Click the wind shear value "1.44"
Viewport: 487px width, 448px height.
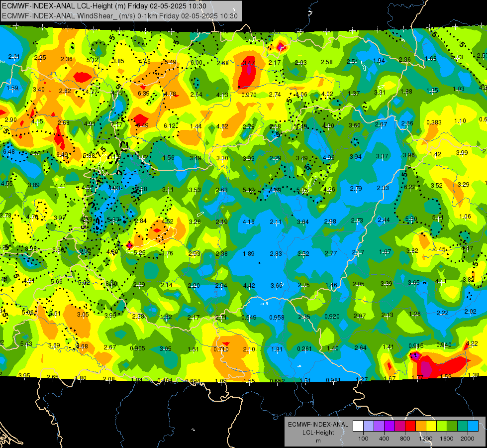point(195,126)
